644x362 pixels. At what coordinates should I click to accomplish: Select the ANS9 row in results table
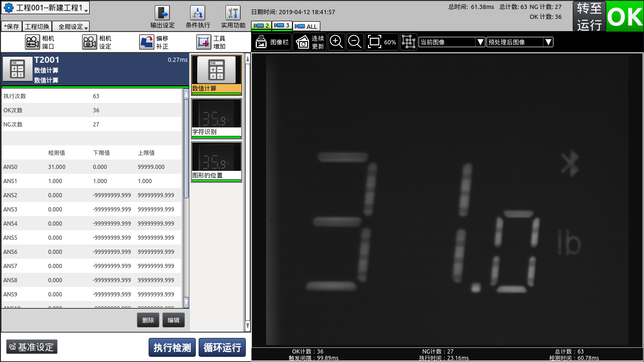point(91,294)
